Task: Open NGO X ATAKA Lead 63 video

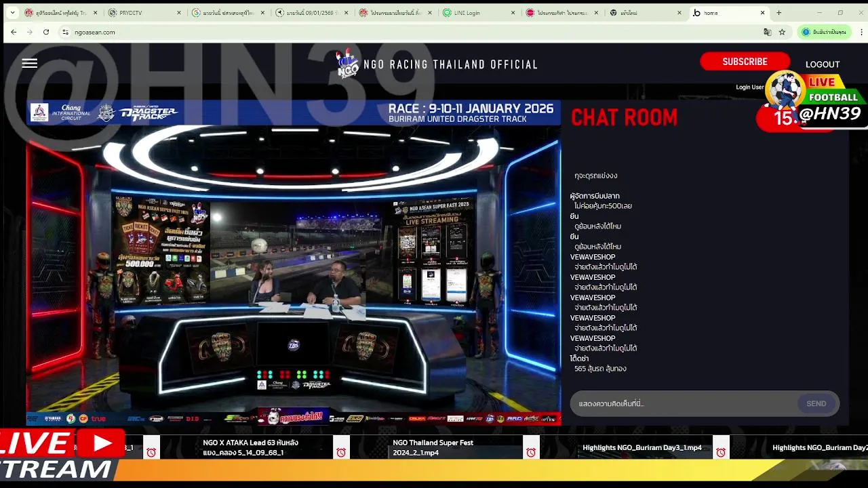Action: [x=250, y=447]
